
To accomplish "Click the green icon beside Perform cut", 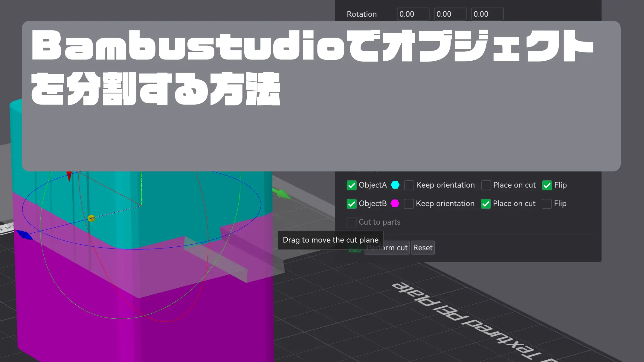I will tap(355, 249).
